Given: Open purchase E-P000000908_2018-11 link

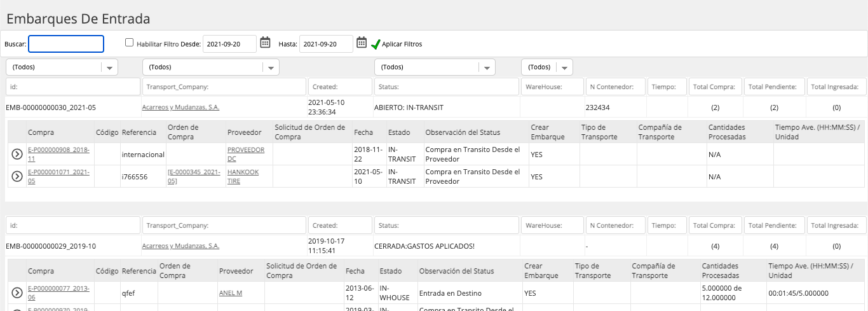Looking at the screenshot, I should [59, 154].
